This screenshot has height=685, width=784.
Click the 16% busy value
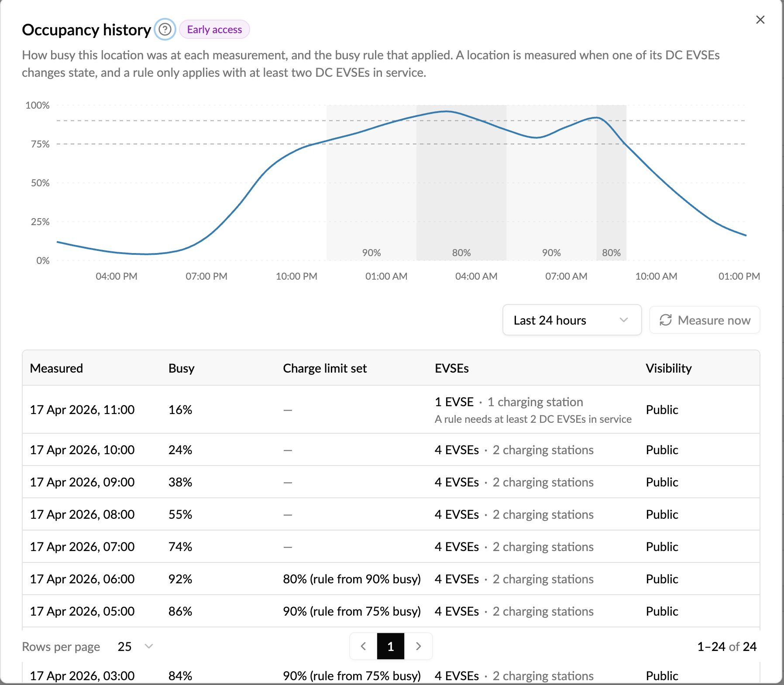[180, 410]
